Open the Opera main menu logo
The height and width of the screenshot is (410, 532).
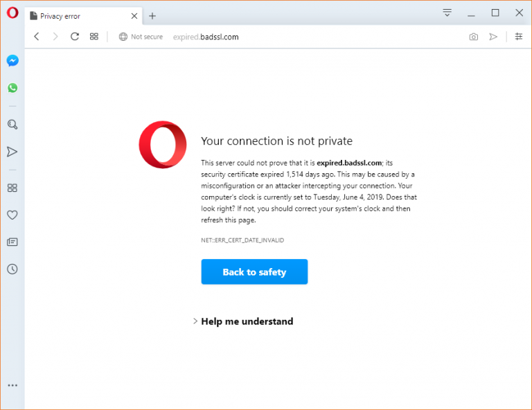(12, 13)
